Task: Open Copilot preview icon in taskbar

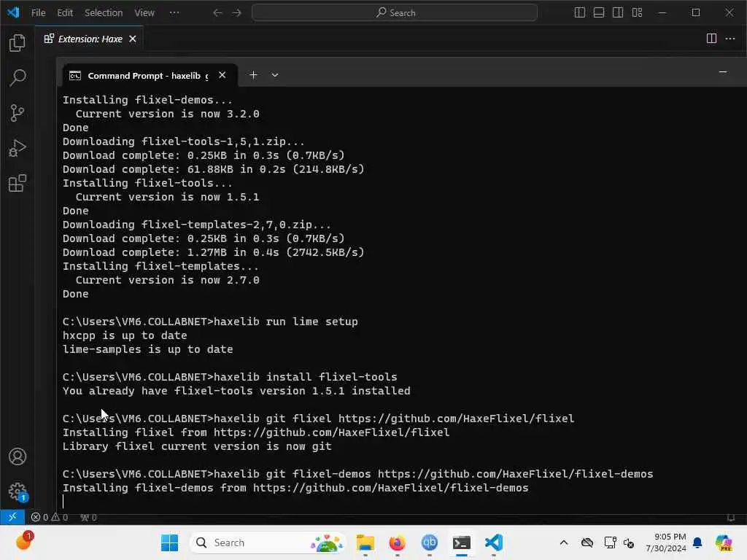Action: [724, 542]
